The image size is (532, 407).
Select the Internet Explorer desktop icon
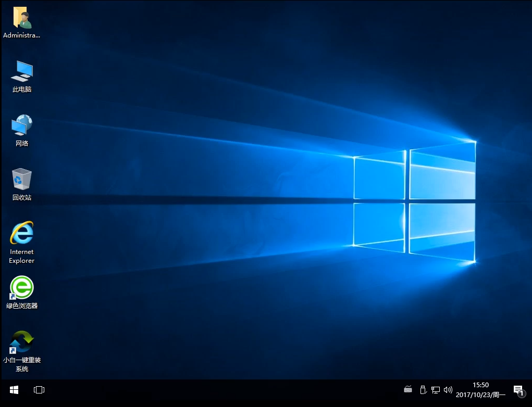tap(22, 243)
